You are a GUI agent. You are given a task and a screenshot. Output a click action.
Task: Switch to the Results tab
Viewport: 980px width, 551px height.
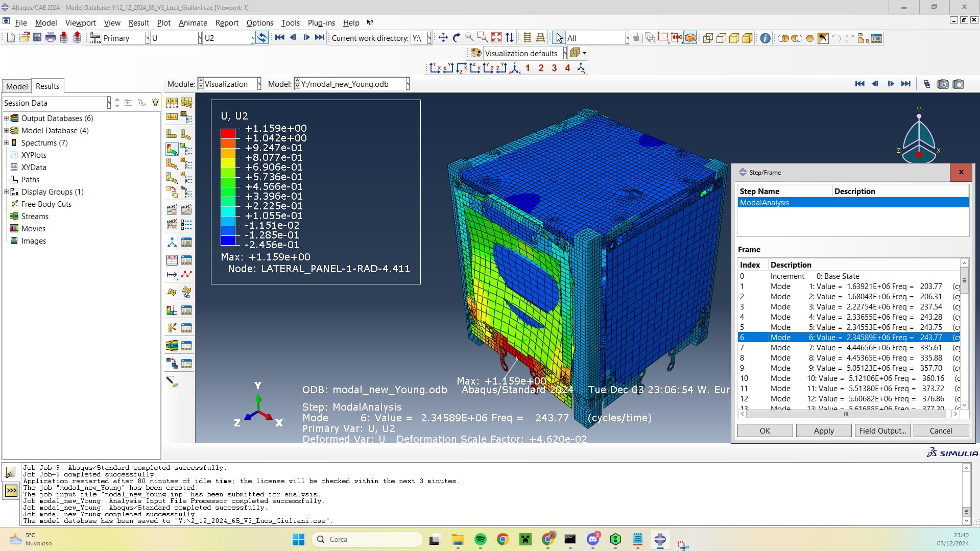point(47,86)
